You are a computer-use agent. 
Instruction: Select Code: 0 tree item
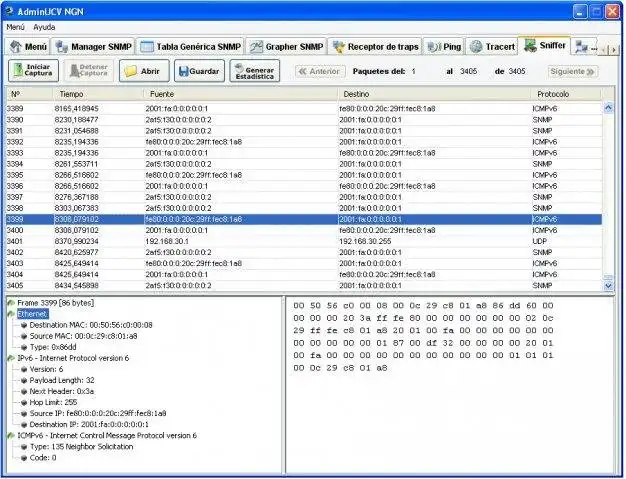tap(43, 458)
